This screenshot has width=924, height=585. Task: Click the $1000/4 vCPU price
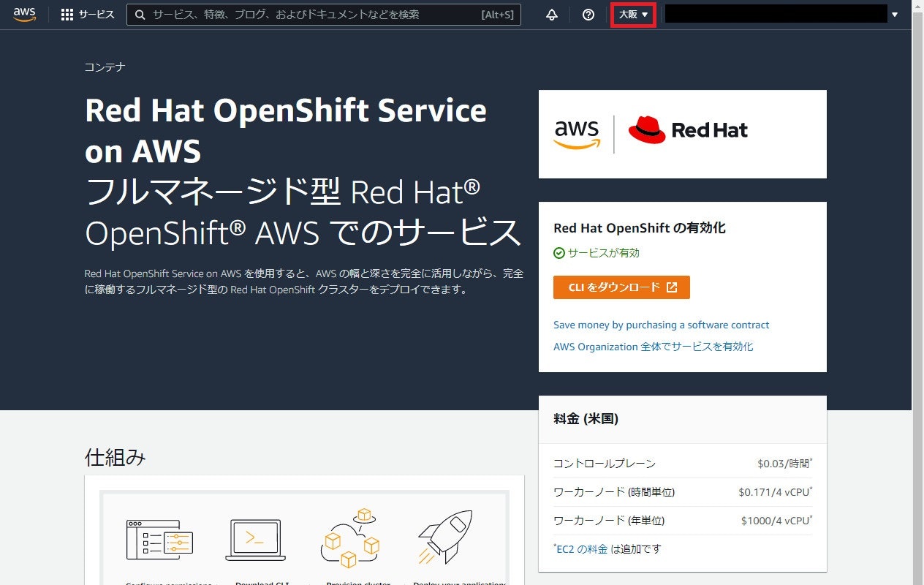click(x=776, y=521)
